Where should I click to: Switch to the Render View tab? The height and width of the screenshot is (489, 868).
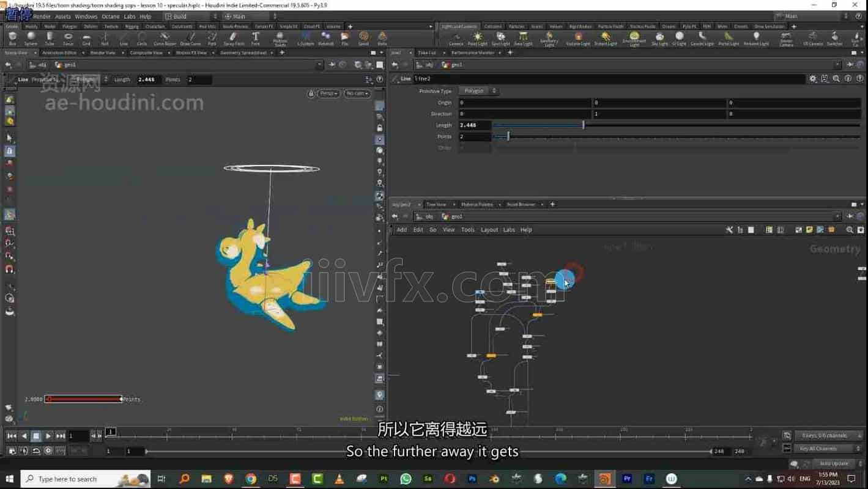coord(103,53)
